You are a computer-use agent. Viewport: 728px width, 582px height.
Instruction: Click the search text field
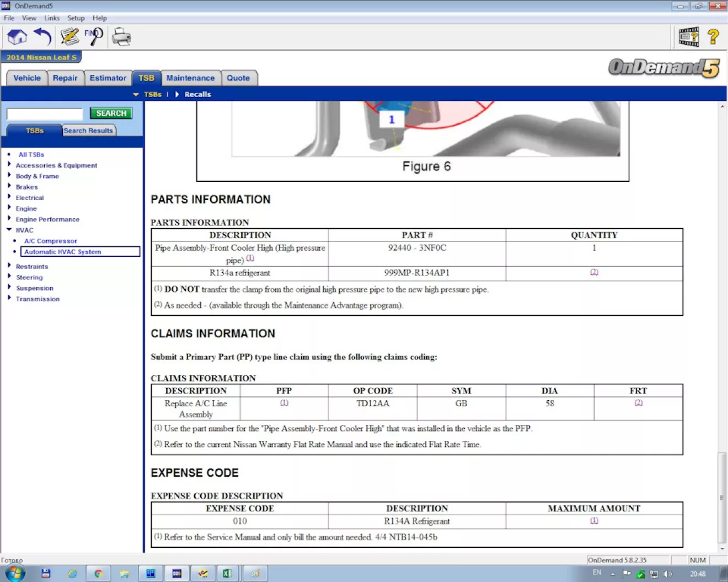click(x=45, y=114)
